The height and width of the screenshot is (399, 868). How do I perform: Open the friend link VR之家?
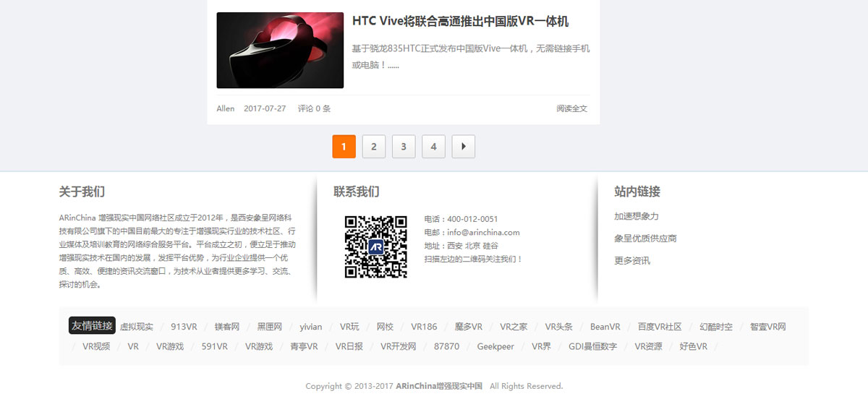click(x=514, y=327)
